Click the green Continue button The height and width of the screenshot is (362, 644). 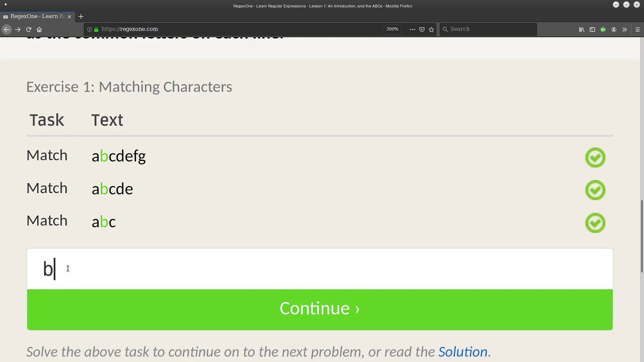pos(320,309)
